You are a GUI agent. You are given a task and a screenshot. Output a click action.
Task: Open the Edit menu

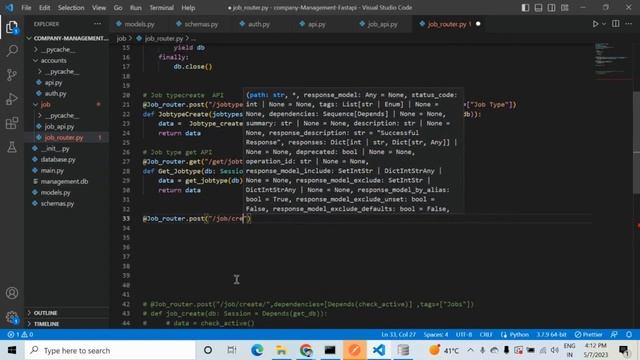[44, 8]
